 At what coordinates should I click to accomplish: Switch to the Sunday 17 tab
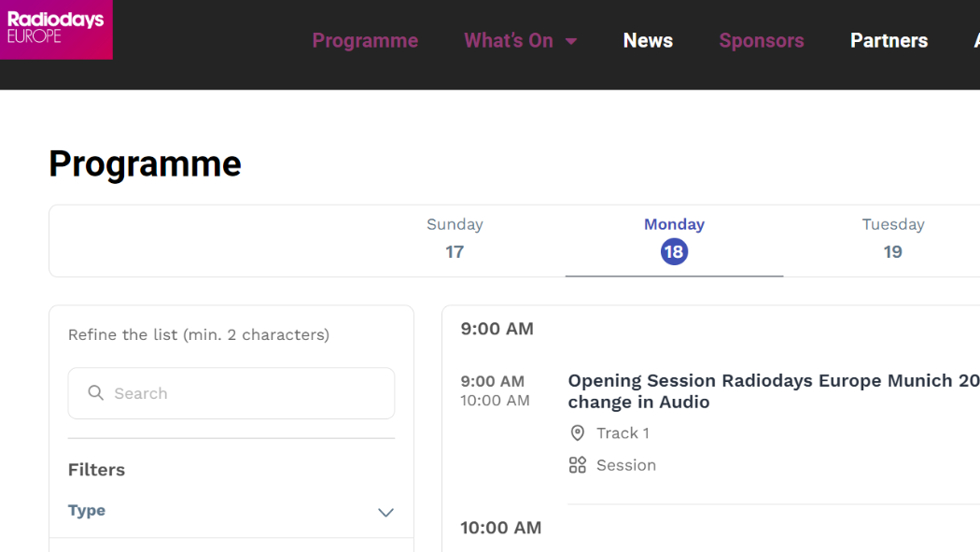tap(455, 239)
